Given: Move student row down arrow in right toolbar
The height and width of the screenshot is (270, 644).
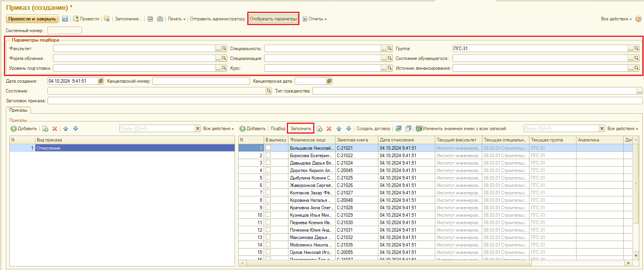Looking at the screenshot, I should (348, 129).
